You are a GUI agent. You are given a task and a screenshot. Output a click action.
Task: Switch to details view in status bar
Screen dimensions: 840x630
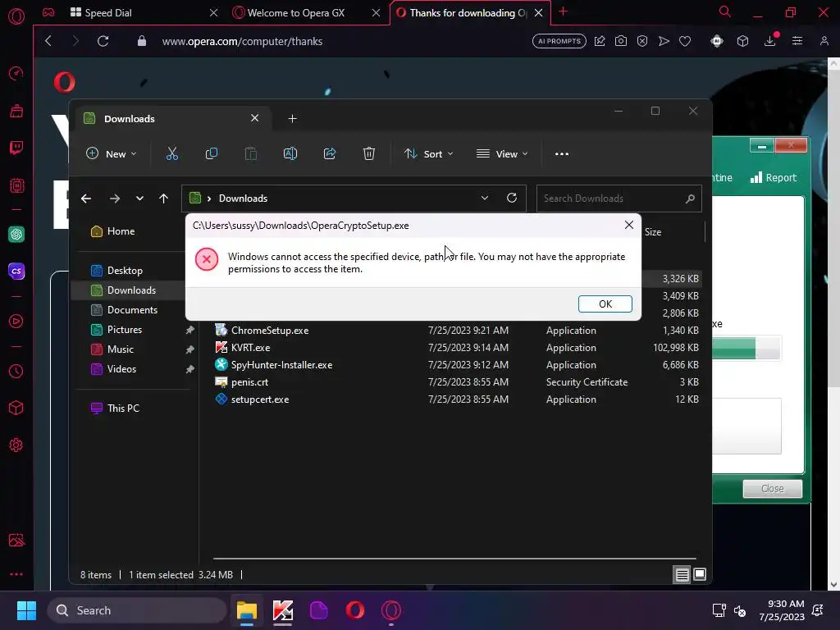[x=682, y=575]
